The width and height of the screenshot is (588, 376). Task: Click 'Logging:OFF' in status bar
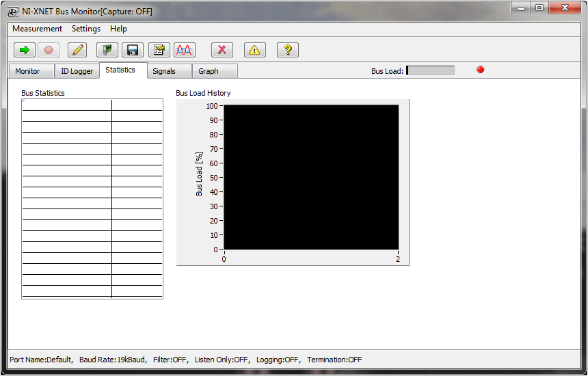tap(278, 360)
